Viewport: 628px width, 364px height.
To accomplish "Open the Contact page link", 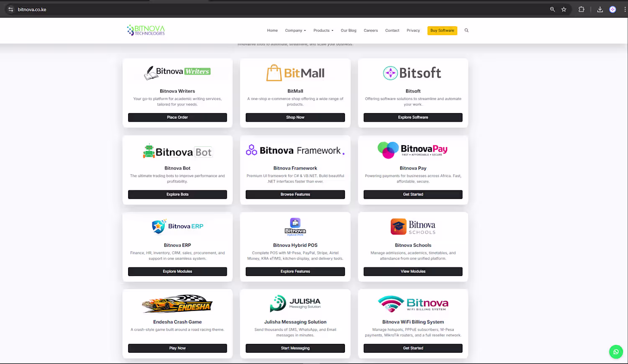I will tap(392, 31).
